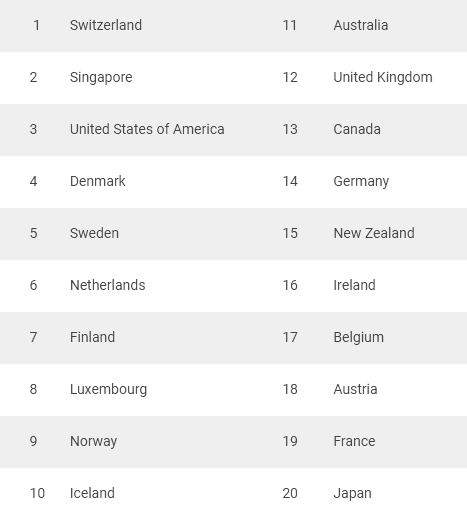Choose Germany in the table
The image size is (467, 520).
point(361,182)
